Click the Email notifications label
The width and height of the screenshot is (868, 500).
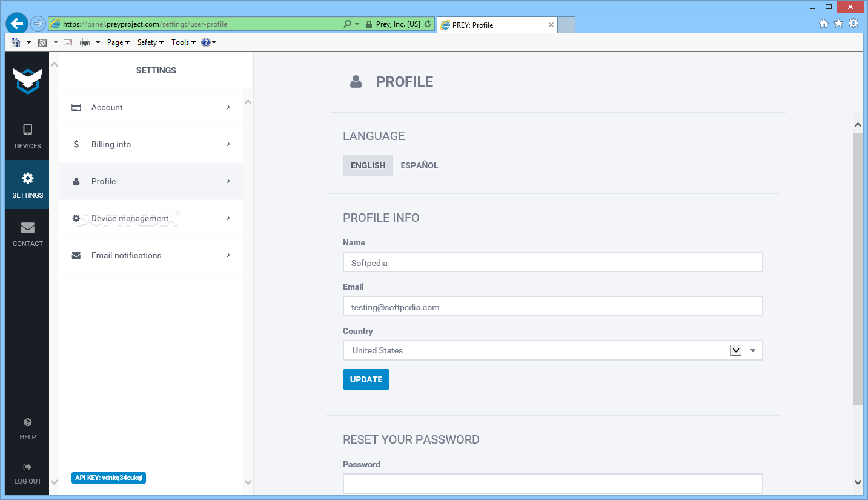coord(127,255)
